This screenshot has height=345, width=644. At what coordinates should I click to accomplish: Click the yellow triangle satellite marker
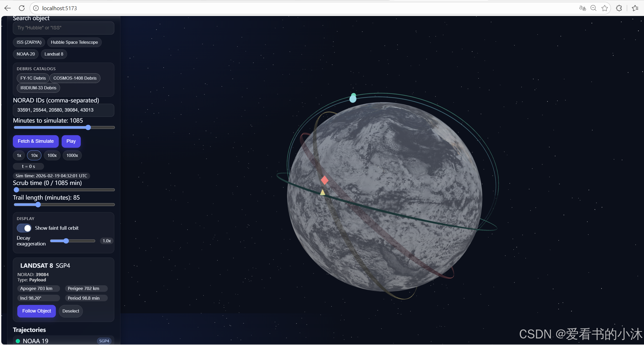click(x=323, y=193)
